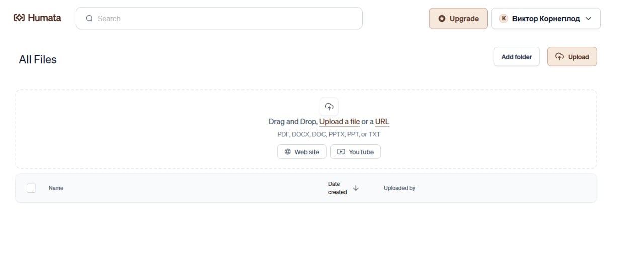This screenshot has height=267, width=644.
Task: Click the K avatar icon
Action: [504, 19]
